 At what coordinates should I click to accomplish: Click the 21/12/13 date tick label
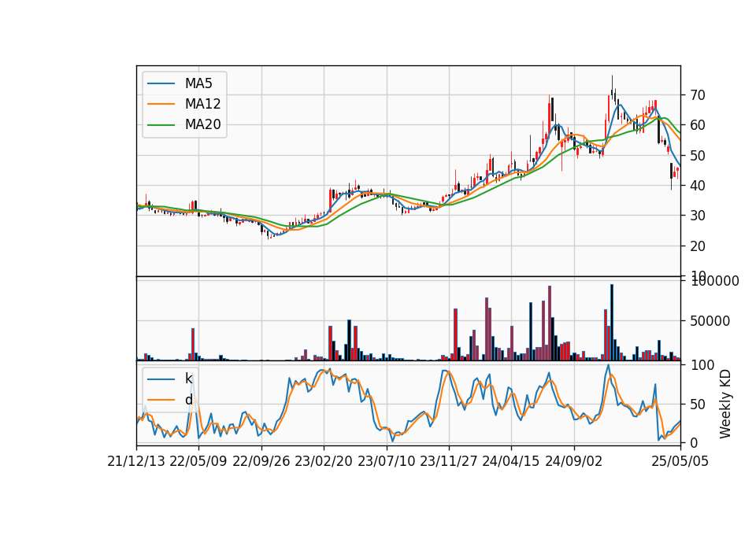point(136,462)
